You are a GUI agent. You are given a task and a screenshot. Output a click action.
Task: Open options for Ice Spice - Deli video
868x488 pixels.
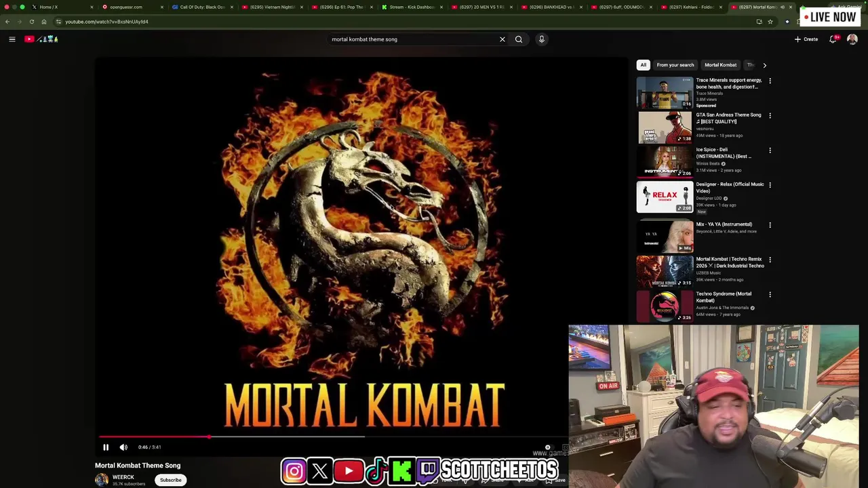tap(770, 150)
